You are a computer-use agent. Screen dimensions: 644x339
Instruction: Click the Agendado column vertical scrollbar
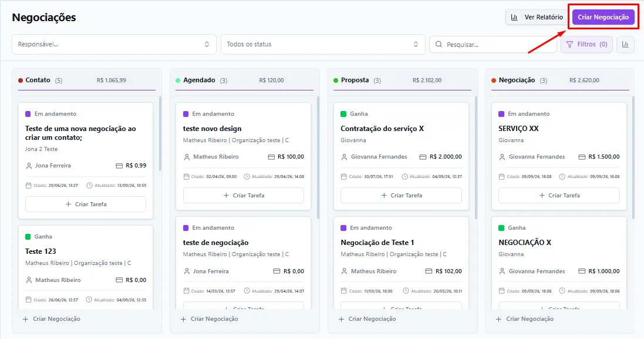pos(318,158)
